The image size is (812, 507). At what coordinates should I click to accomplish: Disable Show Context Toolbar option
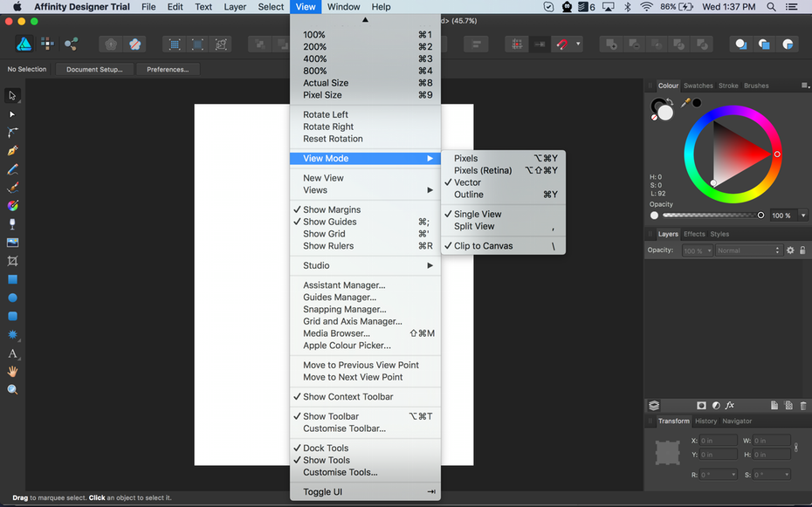point(348,397)
